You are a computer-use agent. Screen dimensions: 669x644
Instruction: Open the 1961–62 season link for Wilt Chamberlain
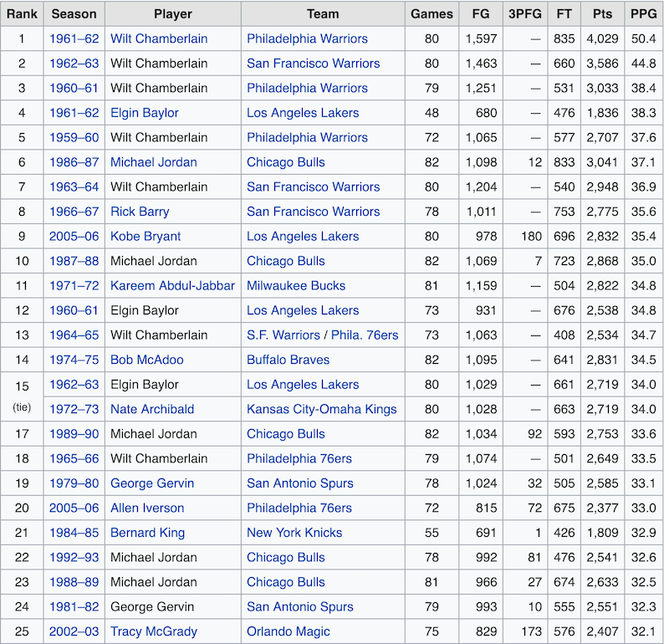74,38
